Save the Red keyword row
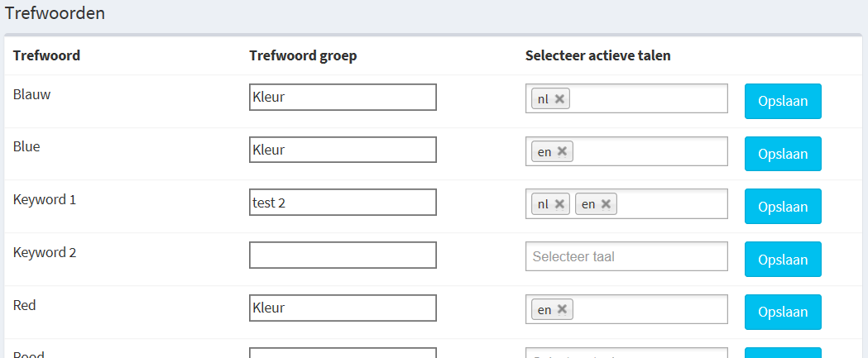This screenshot has height=358, width=868. (783, 312)
